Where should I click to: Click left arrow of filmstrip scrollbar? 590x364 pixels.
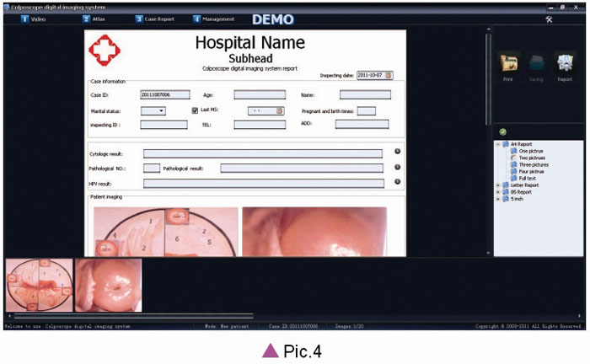(x=9, y=316)
